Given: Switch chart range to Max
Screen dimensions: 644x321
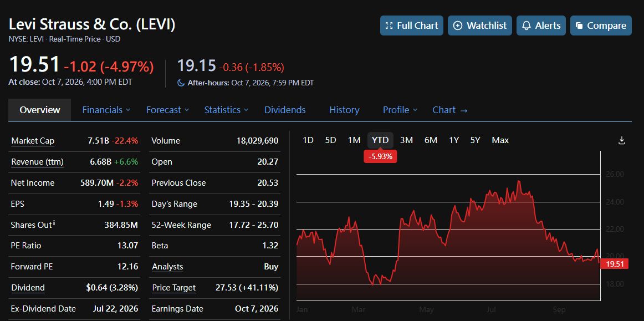Looking at the screenshot, I should click(500, 140).
